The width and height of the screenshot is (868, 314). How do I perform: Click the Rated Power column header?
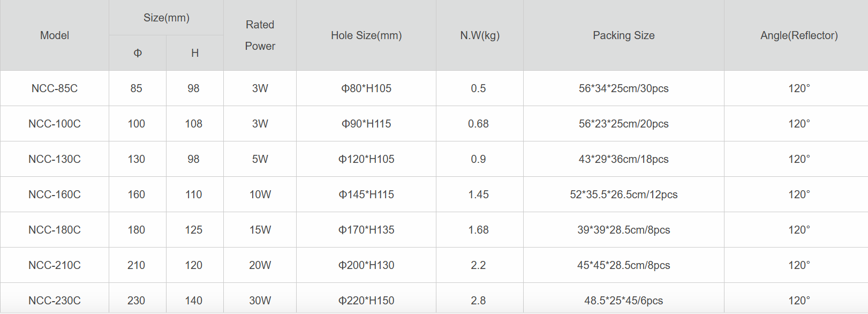click(x=260, y=35)
